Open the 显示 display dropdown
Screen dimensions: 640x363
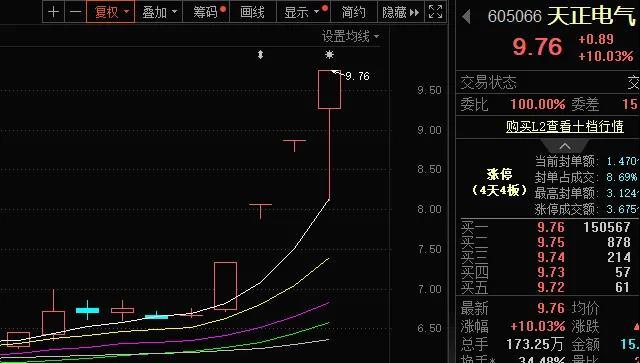[x=304, y=12]
